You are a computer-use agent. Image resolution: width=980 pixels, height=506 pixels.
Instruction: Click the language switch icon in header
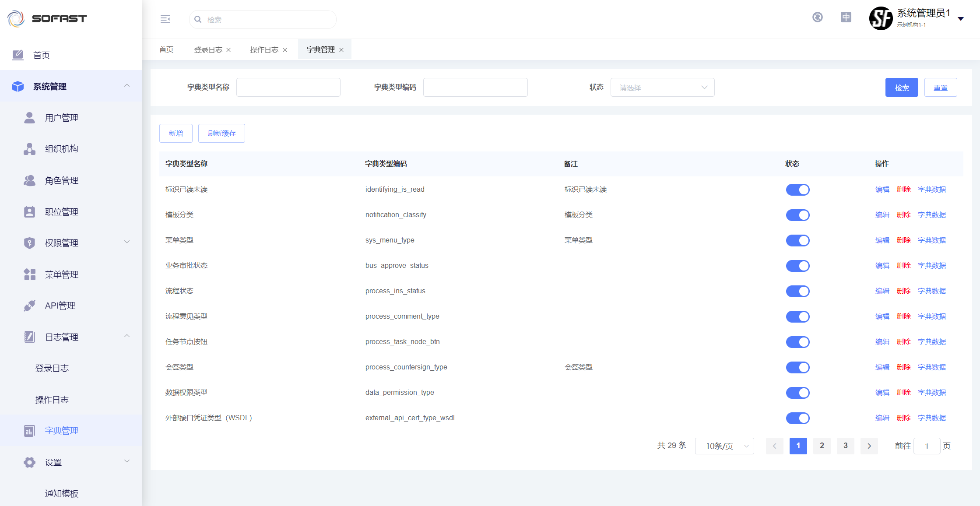point(846,17)
